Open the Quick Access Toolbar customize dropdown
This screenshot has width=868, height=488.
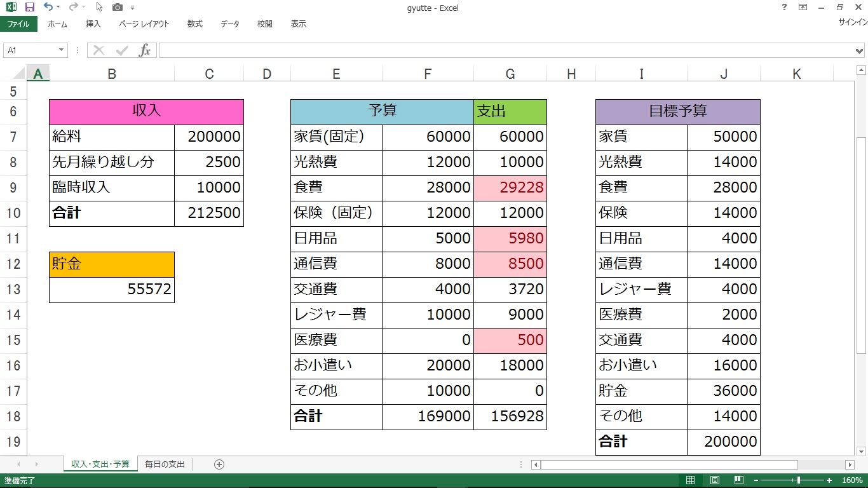click(x=133, y=7)
